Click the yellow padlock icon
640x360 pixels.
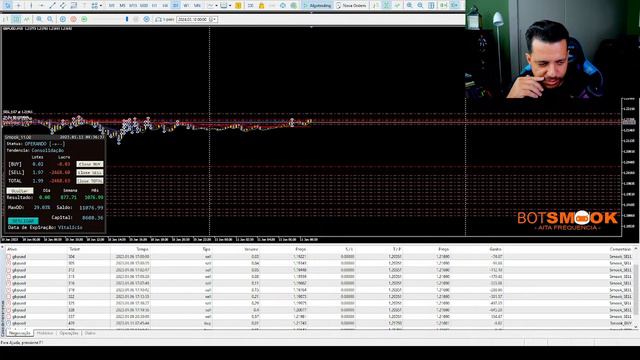262,5
